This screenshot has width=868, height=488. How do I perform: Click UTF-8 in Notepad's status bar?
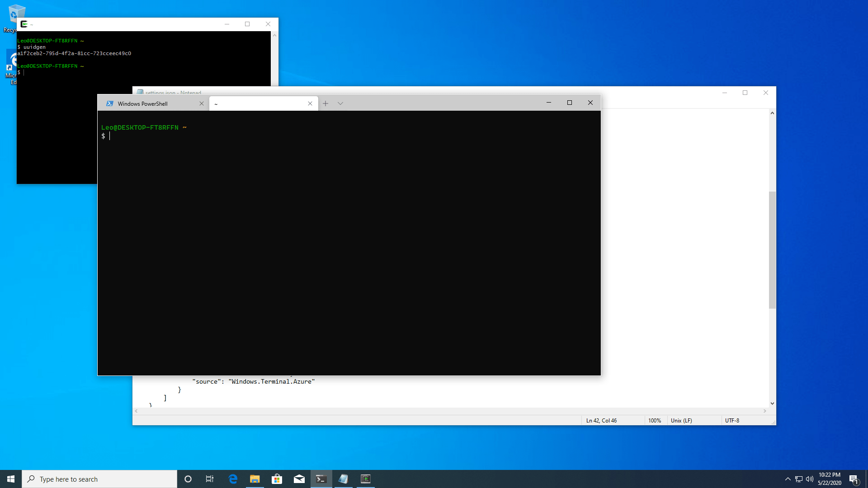(x=731, y=420)
